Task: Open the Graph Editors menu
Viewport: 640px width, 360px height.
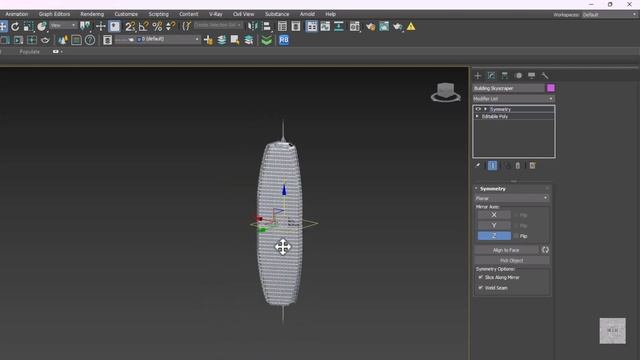Action: click(54, 14)
